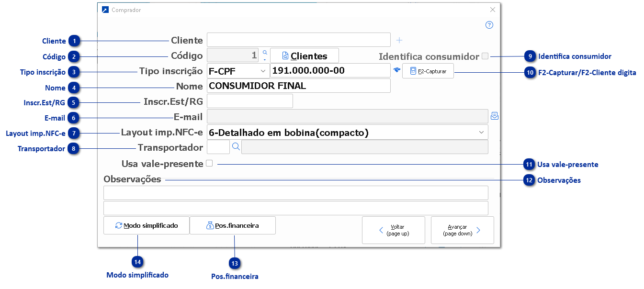This screenshot has width=644, height=289.
Task: Open Pos.financeira money bag button
Action: [x=233, y=225]
